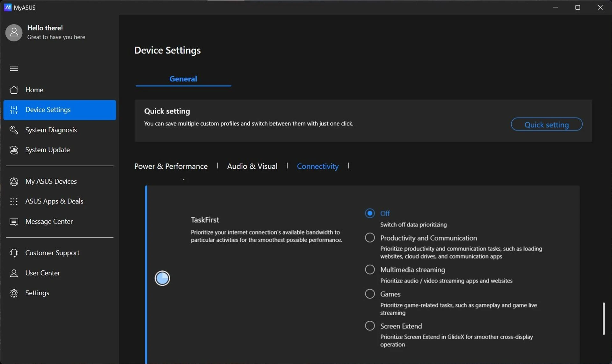Switch to the General tab
Screen dimensions: 612x364
pyautogui.click(x=183, y=79)
